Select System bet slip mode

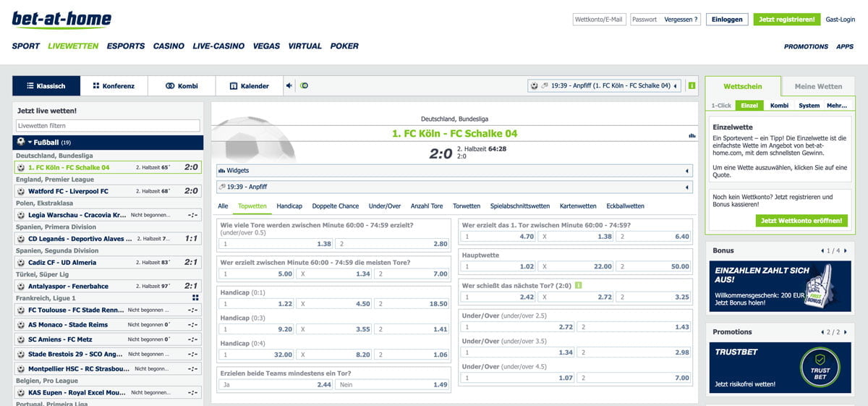tap(809, 106)
